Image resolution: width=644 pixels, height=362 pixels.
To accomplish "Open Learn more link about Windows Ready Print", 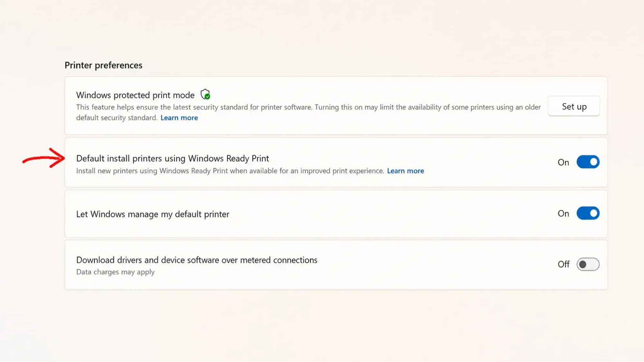I will click(405, 171).
